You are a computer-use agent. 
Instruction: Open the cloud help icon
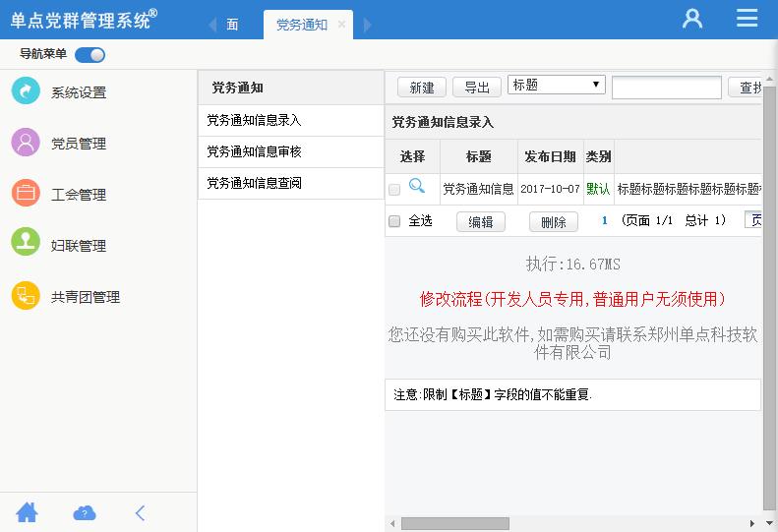pos(85,512)
